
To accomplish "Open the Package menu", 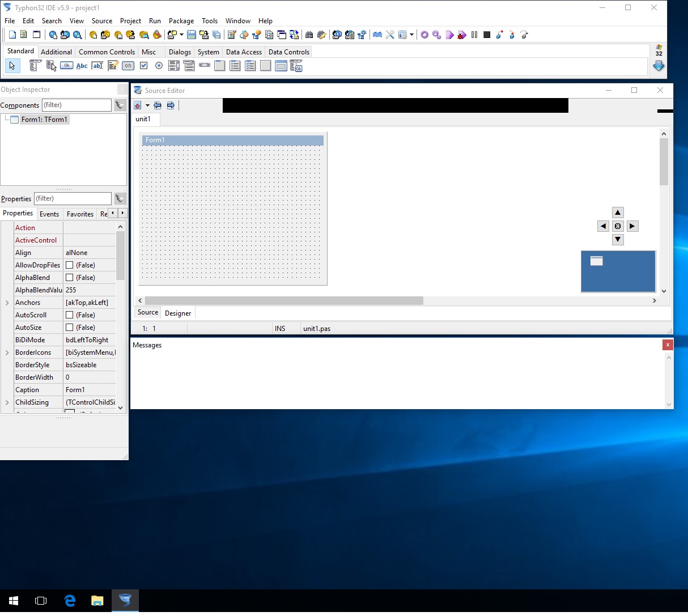I will pyautogui.click(x=181, y=21).
